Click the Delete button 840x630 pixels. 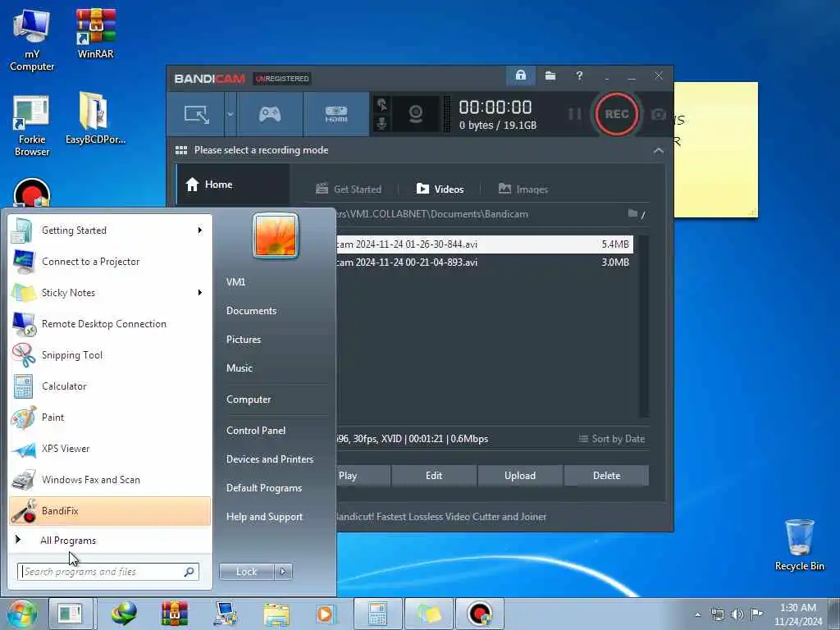pos(606,476)
